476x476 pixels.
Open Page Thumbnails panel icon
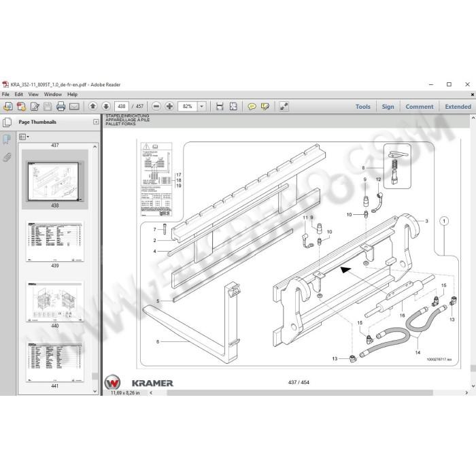point(7,122)
